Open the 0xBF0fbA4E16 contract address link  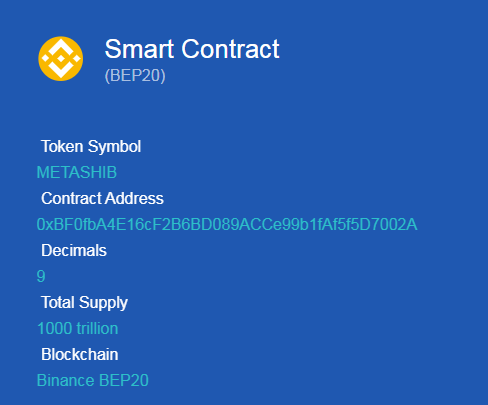(227, 224)
